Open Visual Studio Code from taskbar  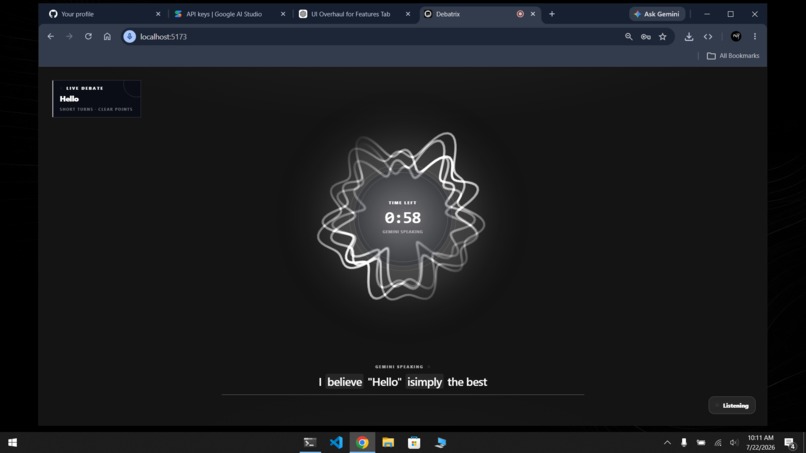point(336,442)
